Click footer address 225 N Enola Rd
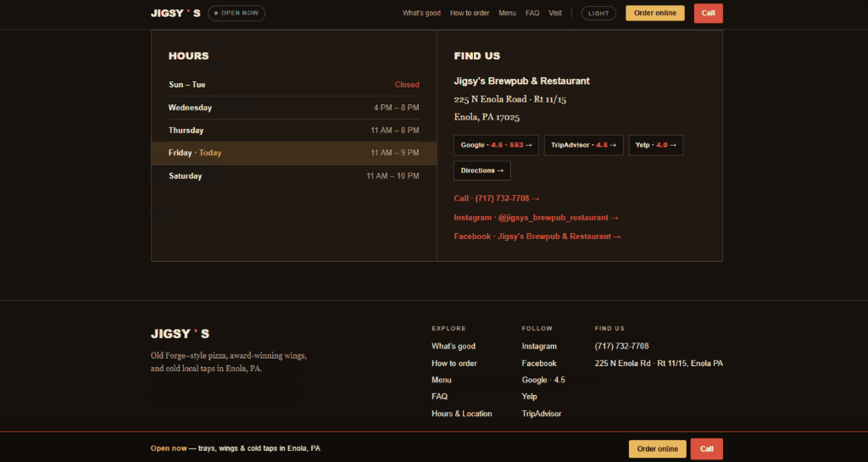The height and width of the screenshot is (462, 868). (x=659, y=364)
